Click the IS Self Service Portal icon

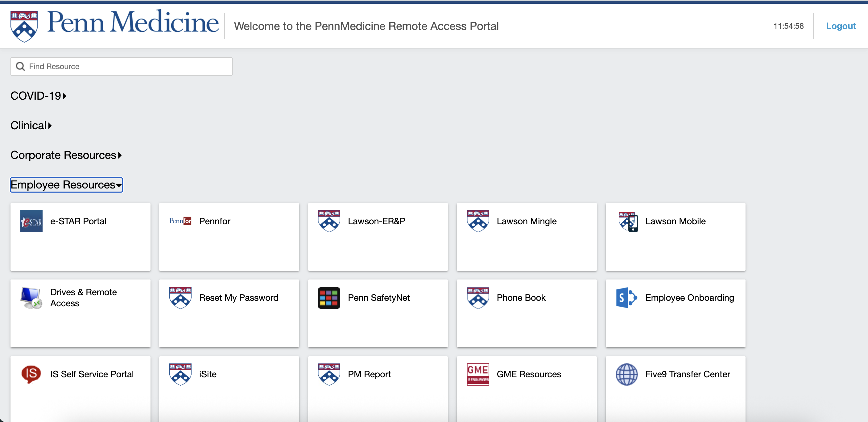[31, 374]
